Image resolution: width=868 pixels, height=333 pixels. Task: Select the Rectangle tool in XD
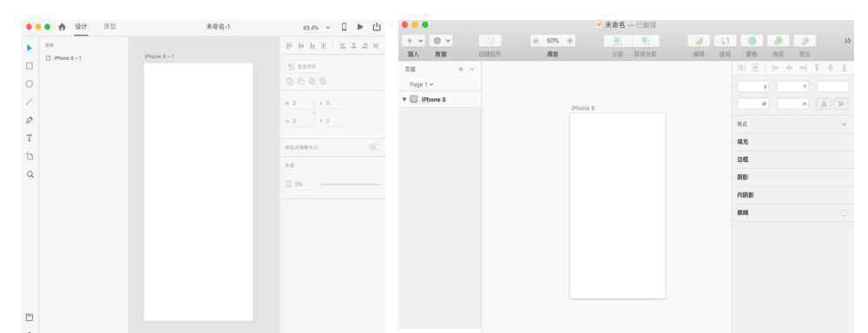tap(30, 66)
